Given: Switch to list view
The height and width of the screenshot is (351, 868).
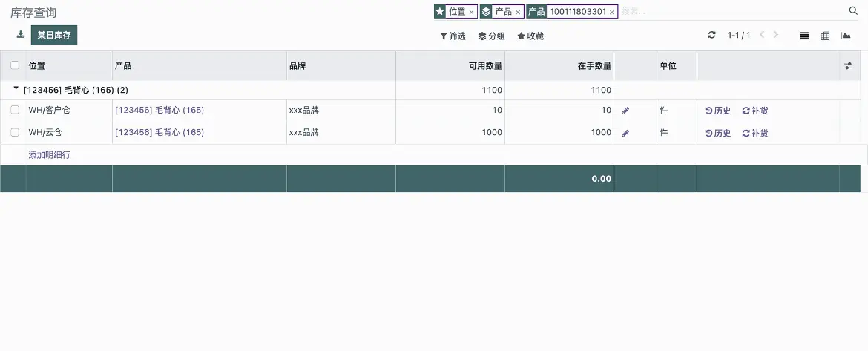Looking at the screenshot, I should [x=804, y=36].
